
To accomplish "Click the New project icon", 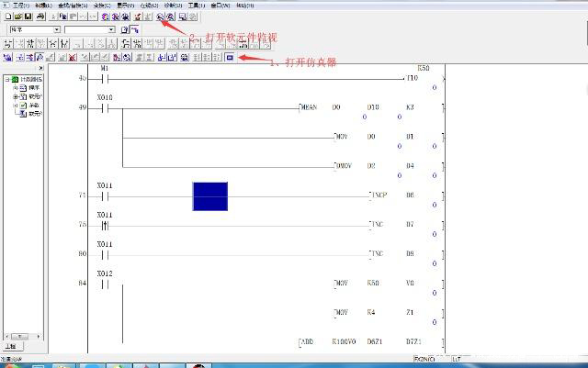I will coord(7,17).
